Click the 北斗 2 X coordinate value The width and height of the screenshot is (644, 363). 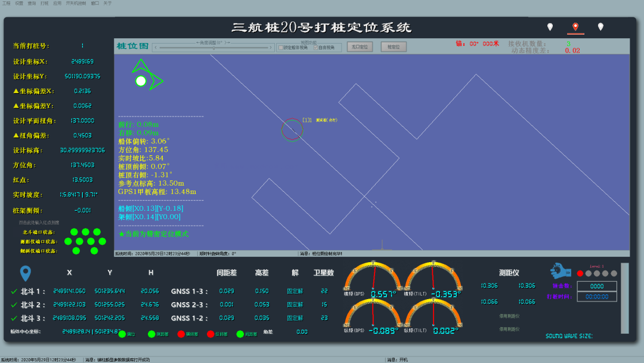point(69,304)
